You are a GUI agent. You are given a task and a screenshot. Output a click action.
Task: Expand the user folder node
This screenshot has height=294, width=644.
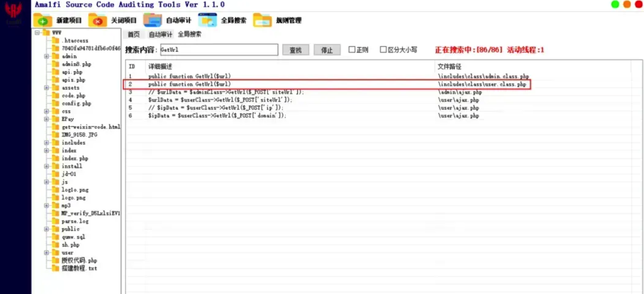[46, 252]
